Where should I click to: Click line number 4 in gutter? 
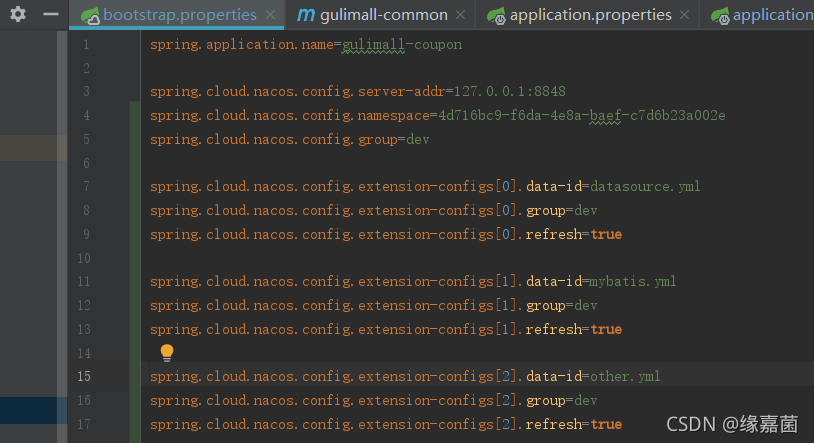pos(86,115)
